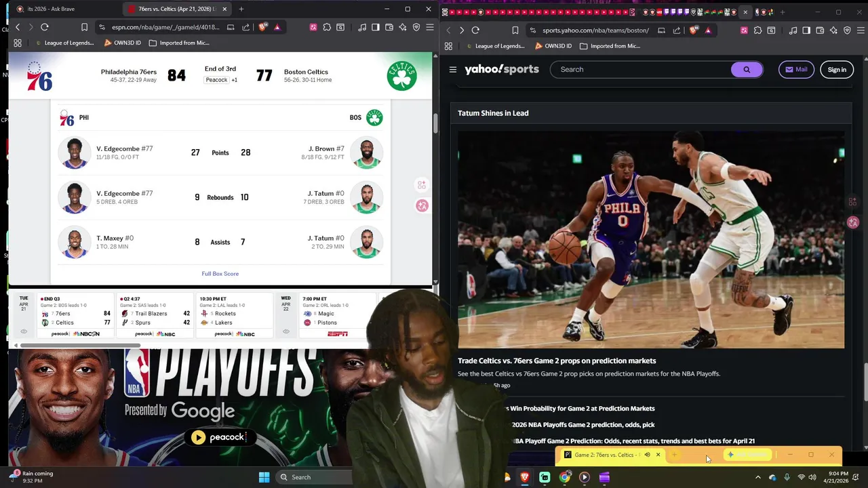Screen dimensions: 868x488
Task: Click the taskbar Search box
Action: [314, 477]
